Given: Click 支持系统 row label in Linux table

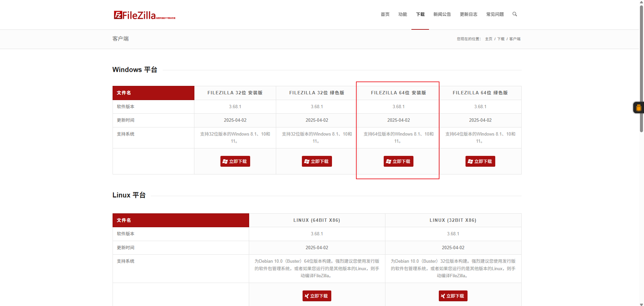Looking at the screenshot, I should click(126, 261).
